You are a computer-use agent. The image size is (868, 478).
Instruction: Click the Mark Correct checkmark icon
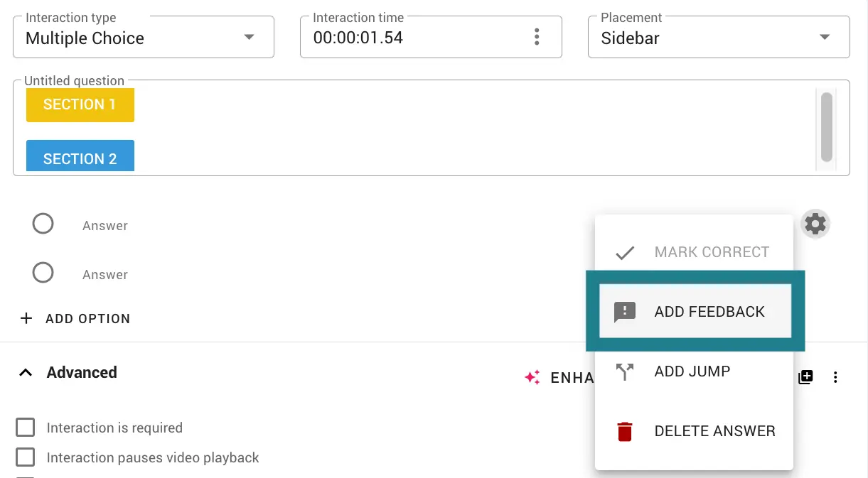coord(625,252)
